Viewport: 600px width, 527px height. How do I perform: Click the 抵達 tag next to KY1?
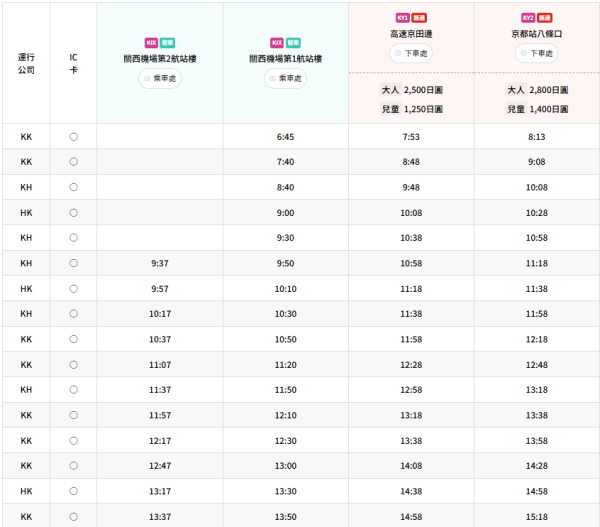click(x=419, y=18)
